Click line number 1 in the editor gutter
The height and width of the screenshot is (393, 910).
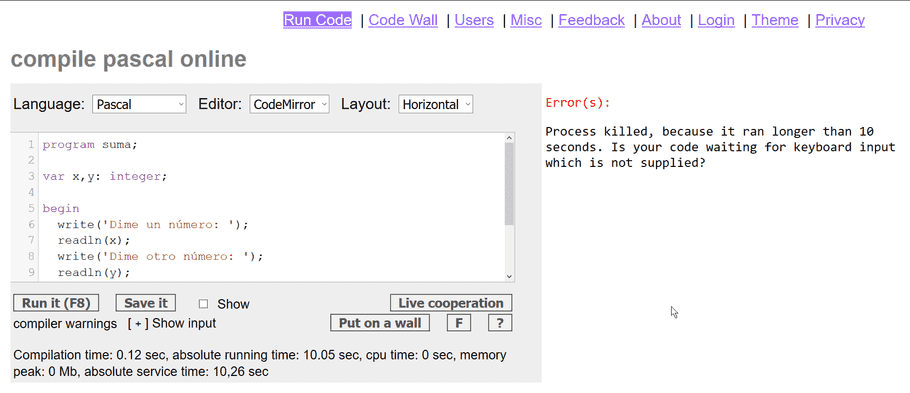31,145
